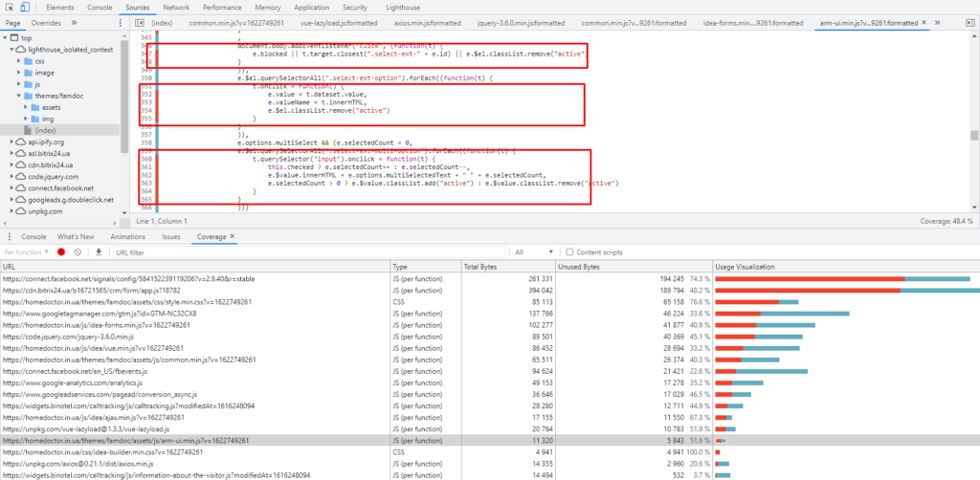980x480 pixels.
Task: Click the file tree vertical scrollbar
Action: coord(124,96)
